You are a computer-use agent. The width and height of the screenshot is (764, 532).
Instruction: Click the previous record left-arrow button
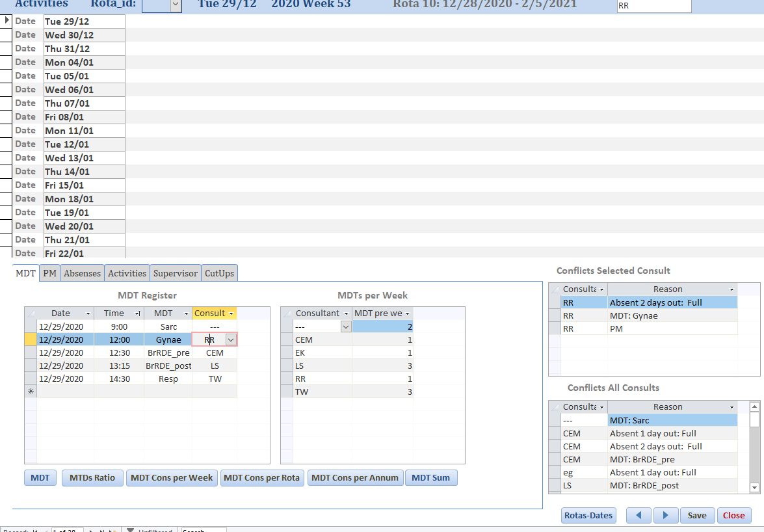click(639, 515)
